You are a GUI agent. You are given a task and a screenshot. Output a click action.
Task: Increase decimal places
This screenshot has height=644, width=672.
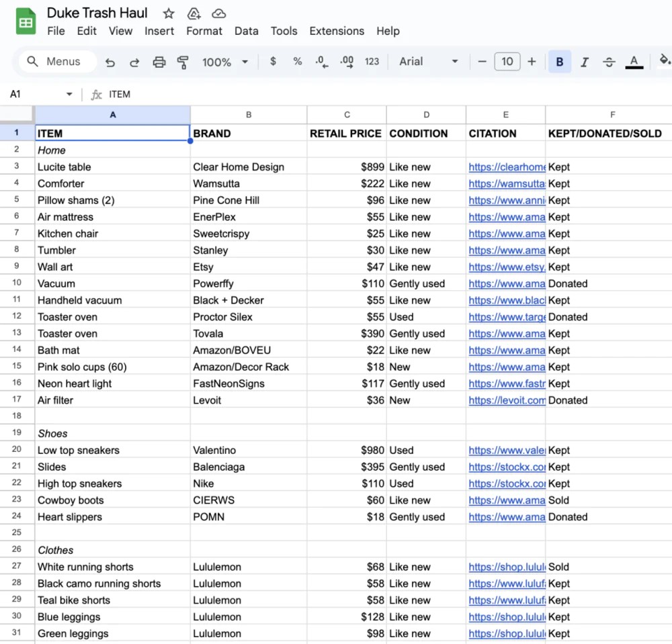pyautogui.click(x=347, y=62)
